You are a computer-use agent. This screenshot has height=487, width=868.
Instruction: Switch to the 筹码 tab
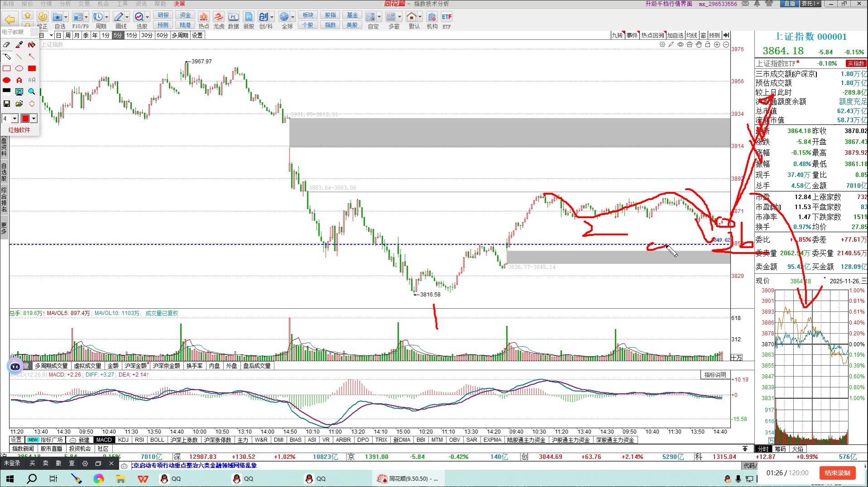(x=780, y=449)
